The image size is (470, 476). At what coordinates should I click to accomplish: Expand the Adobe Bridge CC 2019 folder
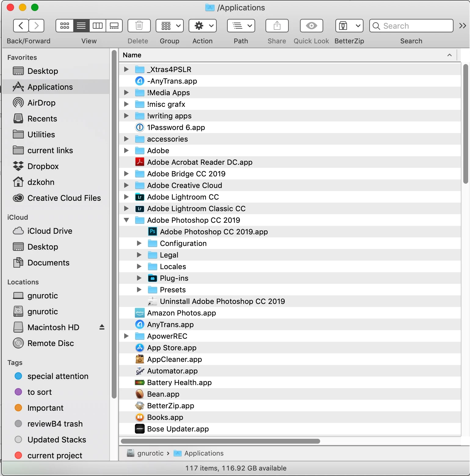point(126,174)
